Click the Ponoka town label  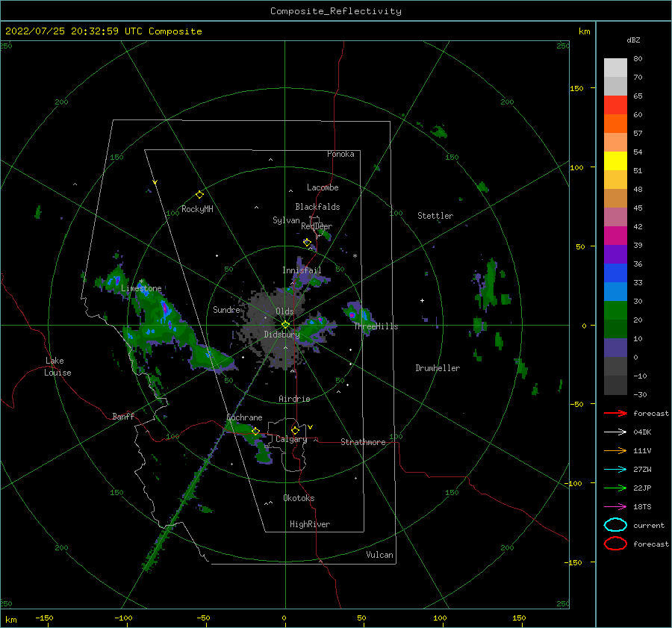pyautogui.click(x=340, y=154)
